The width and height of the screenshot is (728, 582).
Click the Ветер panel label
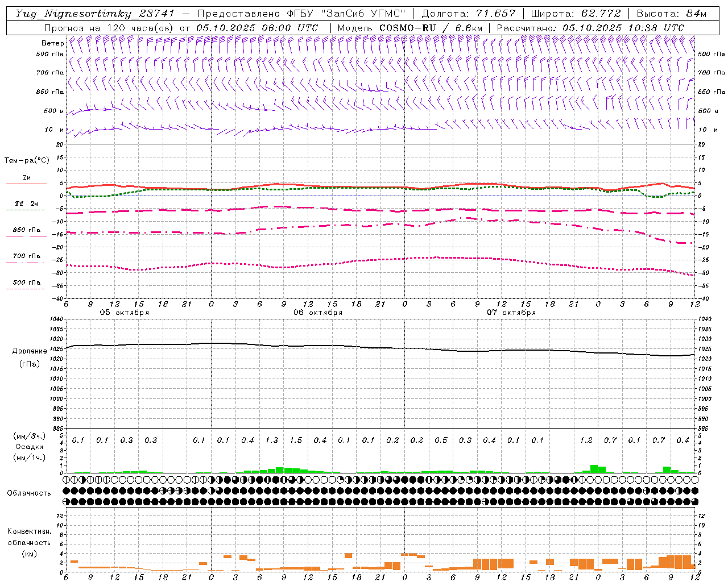pos(53,43)
